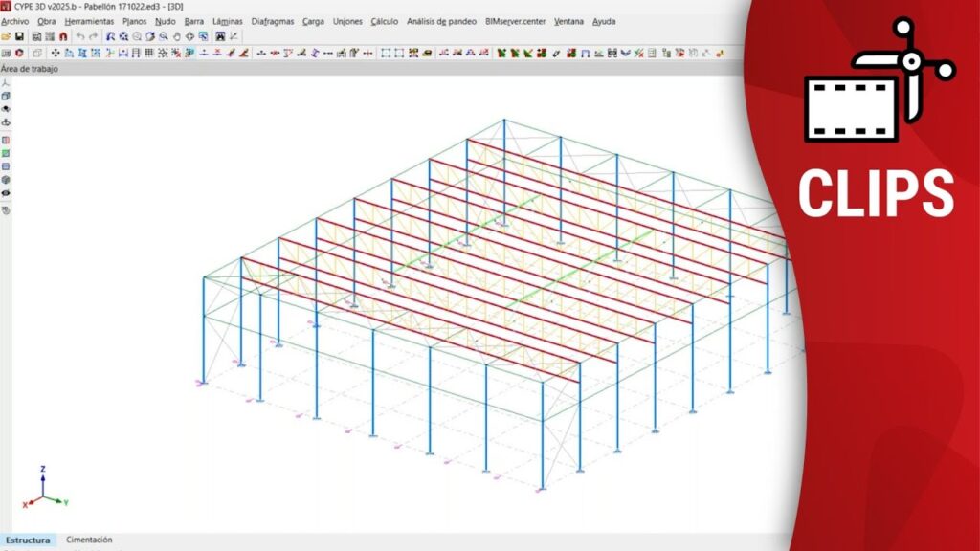Click the XYZ axis indicator in viewport

(45, 489)
